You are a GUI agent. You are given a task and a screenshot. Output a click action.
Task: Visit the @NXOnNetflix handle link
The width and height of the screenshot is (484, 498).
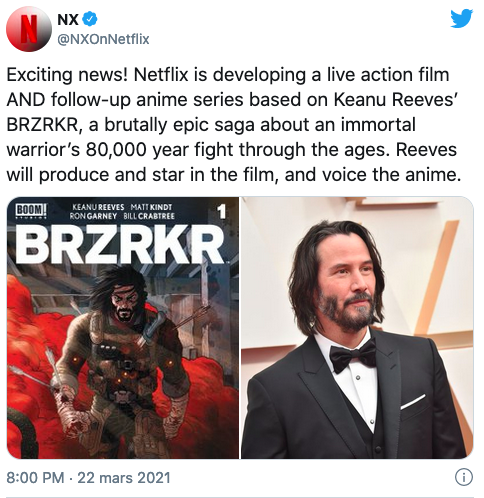coord(103,39)
